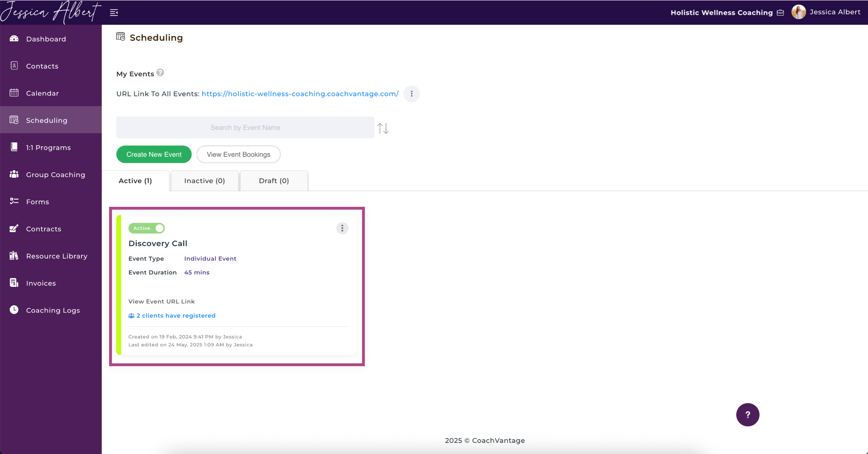This screenshot has width=868, height=454.
Task: Open the Dashboard sidebar icon
Action: [x=14, y=39]
